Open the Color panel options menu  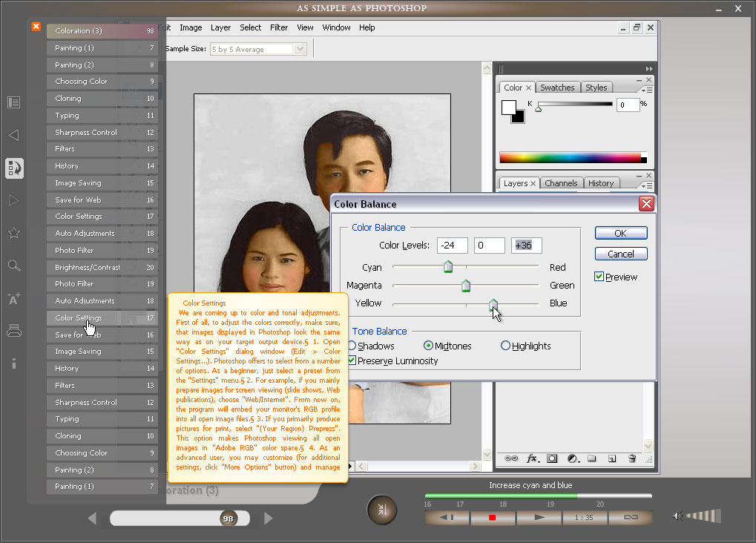[x=647, y=90]
